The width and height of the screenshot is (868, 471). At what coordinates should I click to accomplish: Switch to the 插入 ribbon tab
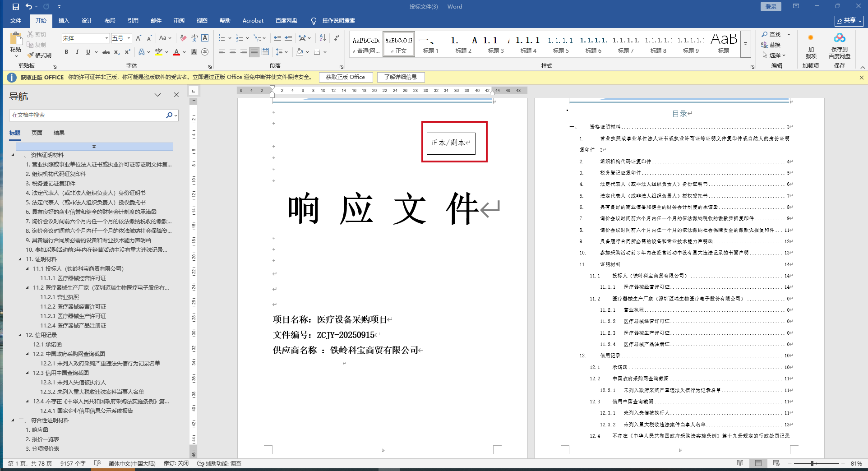tap(64, 21)
